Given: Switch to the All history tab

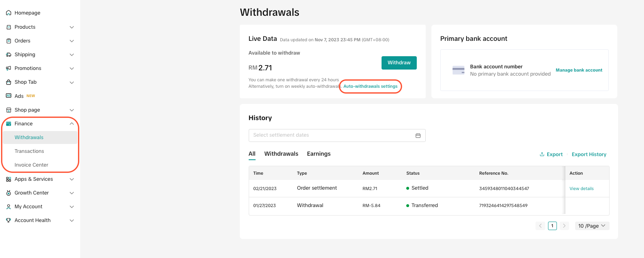Looking at the screenshot, I should coord(252,154).
